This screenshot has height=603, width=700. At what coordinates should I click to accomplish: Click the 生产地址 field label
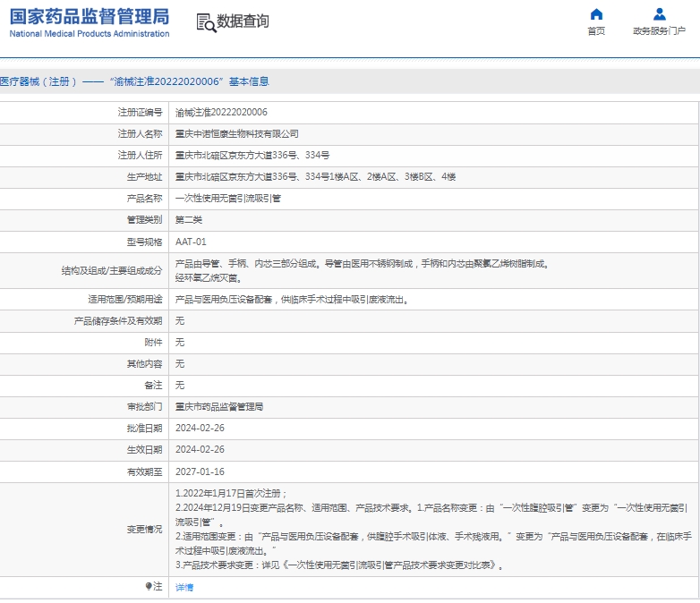[x=144, y=177]
